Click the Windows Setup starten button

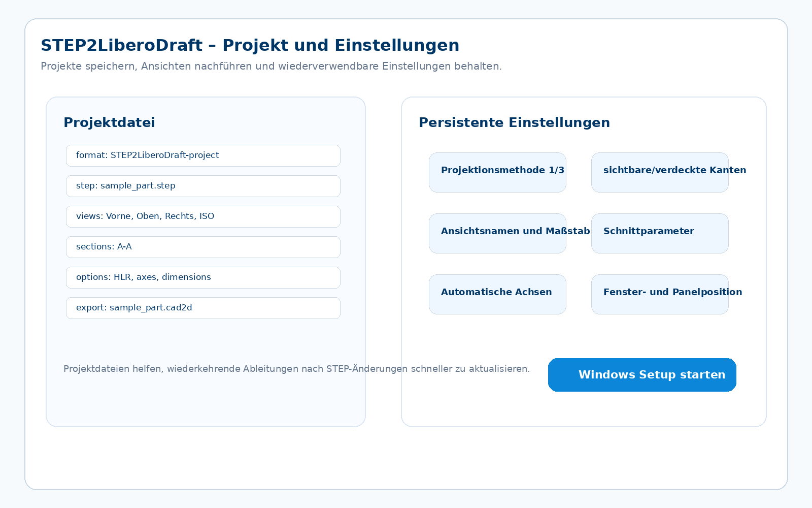(x=642, y=375)
